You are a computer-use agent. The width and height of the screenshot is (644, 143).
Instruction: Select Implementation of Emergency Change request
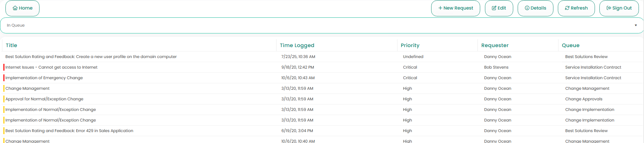pos(44,78)
